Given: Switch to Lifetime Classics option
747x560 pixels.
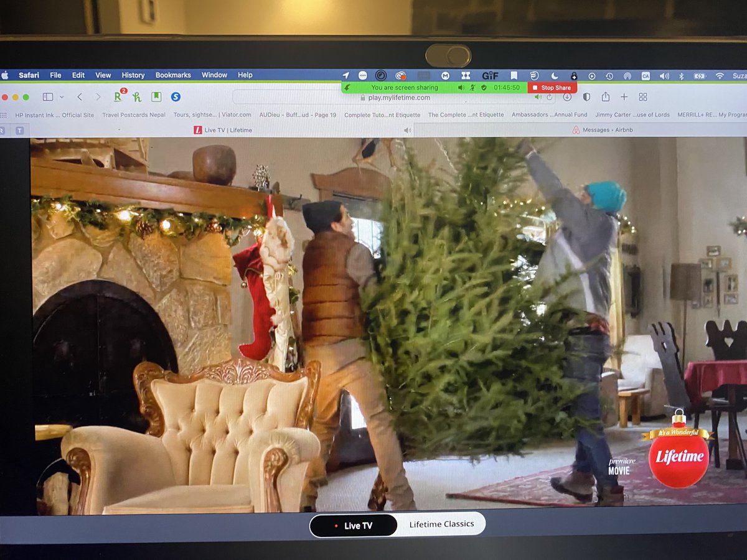Looking at the screenshot, I should (x=441, y=524).
